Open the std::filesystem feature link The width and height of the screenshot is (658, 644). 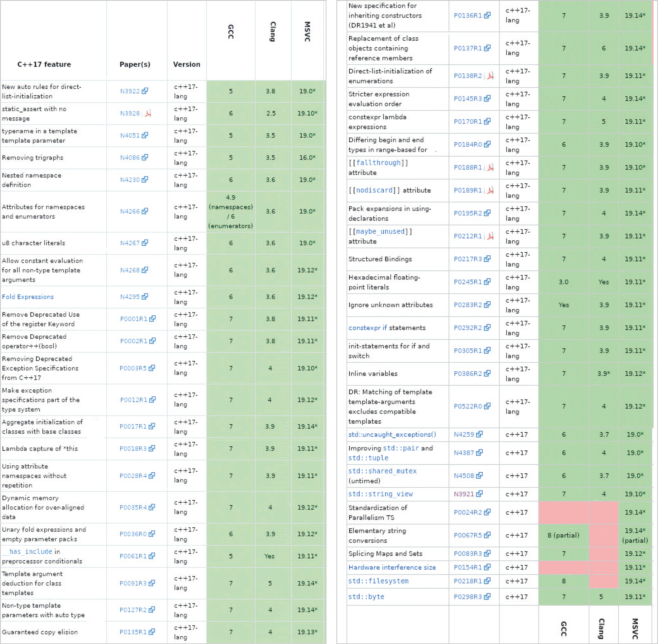378,581
